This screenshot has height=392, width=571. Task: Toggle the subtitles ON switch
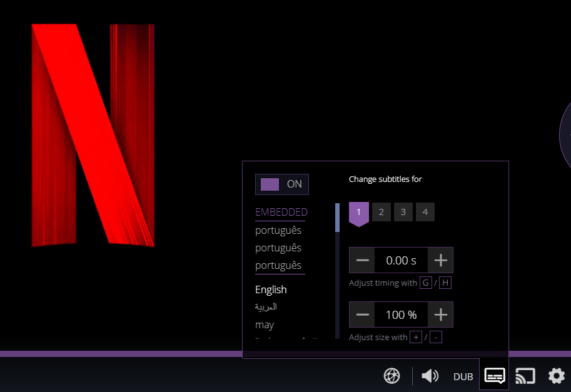point(282,184)
